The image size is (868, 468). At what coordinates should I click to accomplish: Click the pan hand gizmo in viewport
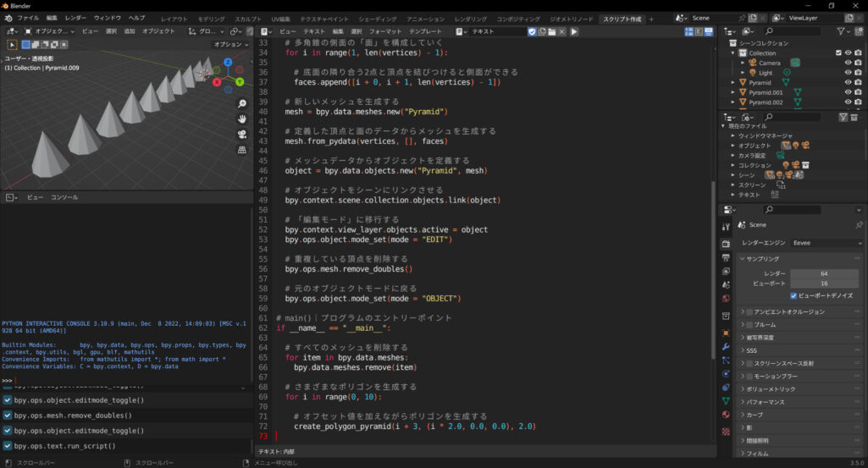tap(242, 119)
